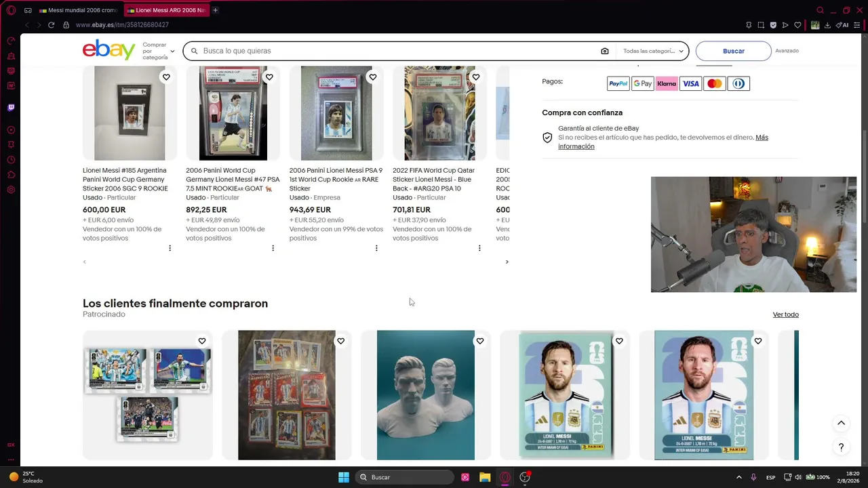Open options menu for the 701,81 EUR listing
868x488 pixels.
coord(479,248)
